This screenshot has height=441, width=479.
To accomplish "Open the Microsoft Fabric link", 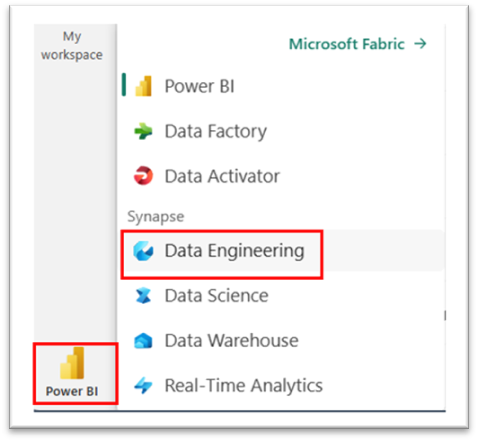I will click(347, 44).
